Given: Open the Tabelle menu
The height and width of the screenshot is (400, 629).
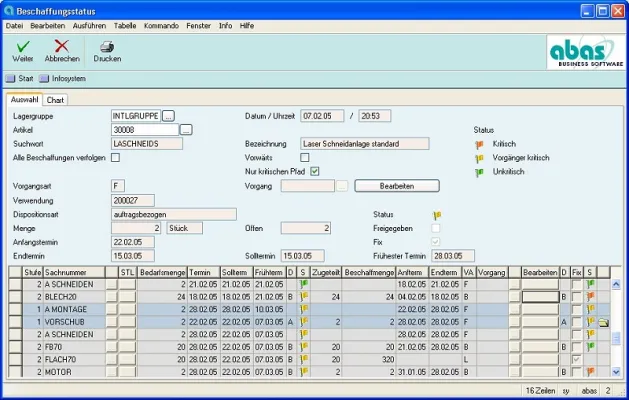Looking at the screenshot, I should [x=125, y=24].
